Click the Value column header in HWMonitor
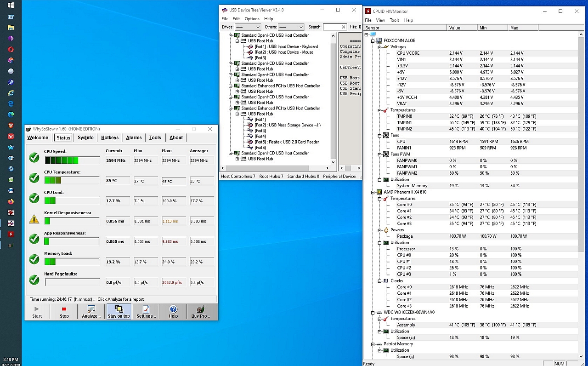Screen dimensions: 588x366 (x=462, y=28)
